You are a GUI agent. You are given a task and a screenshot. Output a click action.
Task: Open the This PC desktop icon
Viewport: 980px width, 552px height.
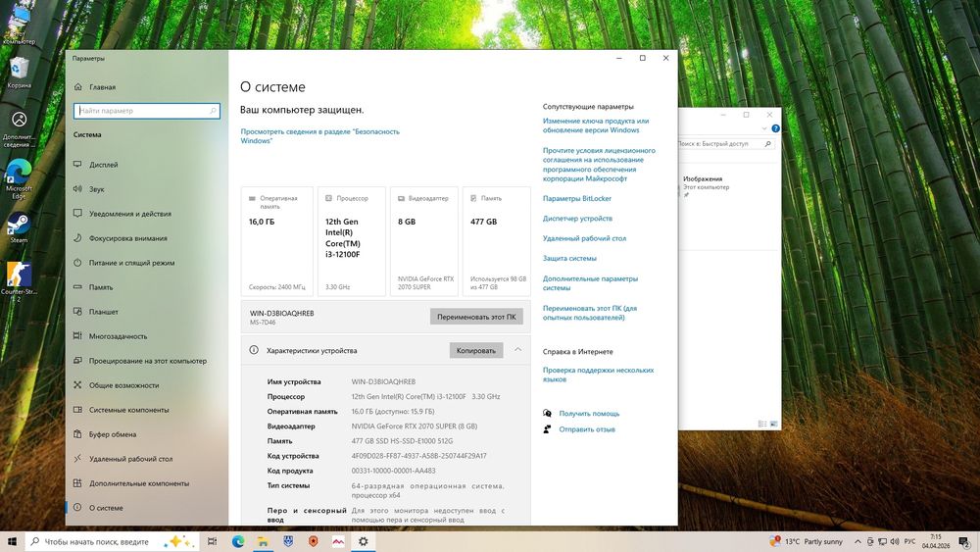(x=19, y=24)
